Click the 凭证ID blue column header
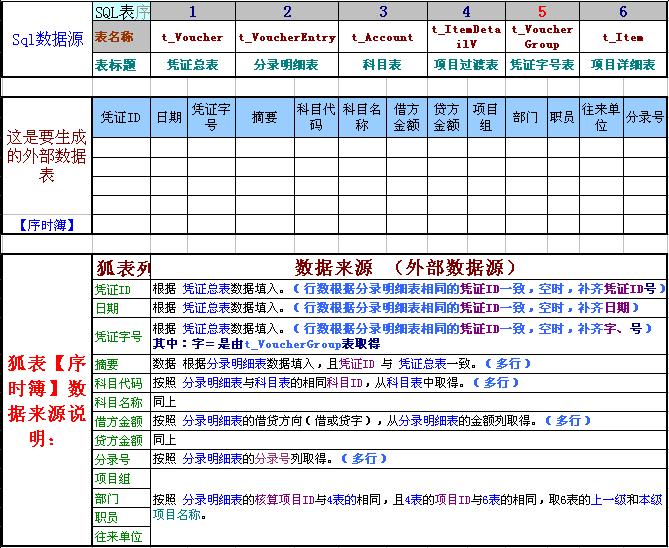Viewport: 669px width, 548px height. click(121, 117)
